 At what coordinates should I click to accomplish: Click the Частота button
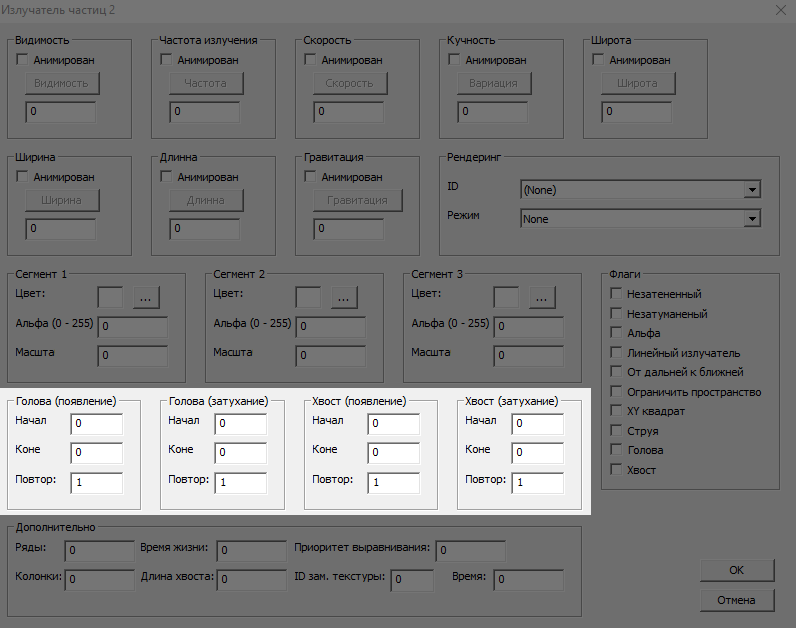click(x=206, y=83)
